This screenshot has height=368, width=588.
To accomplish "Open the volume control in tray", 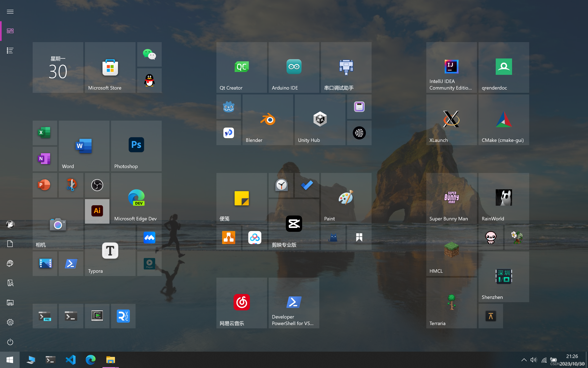I will click(x=533, y=360).
